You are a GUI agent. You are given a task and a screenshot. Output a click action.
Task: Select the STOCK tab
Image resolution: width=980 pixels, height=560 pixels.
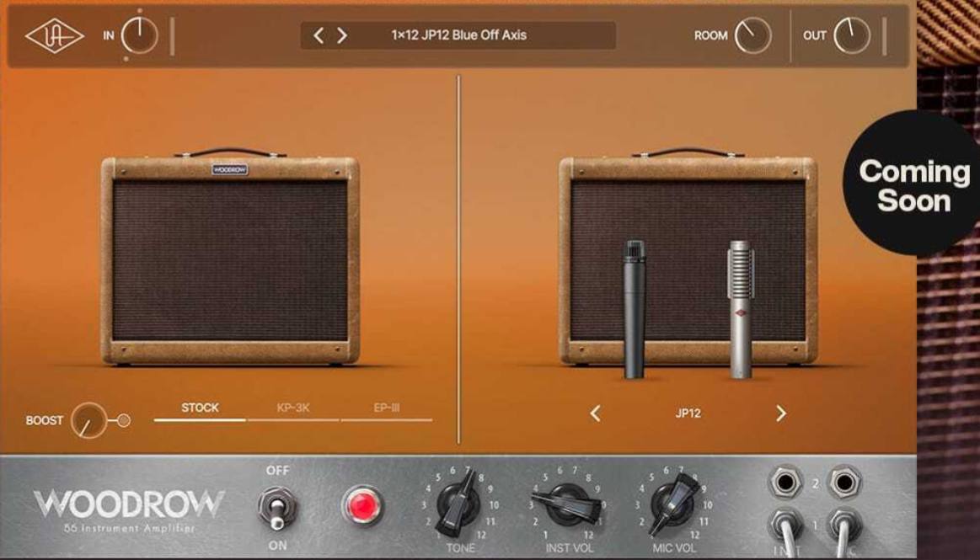pos(200,408)
